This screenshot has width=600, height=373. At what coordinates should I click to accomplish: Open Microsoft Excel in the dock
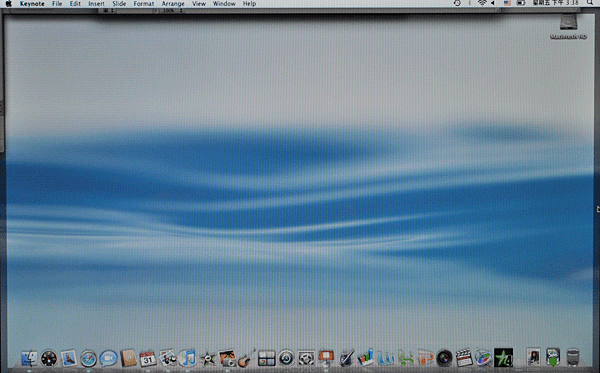pyautogui.click(x=405, y=358)
